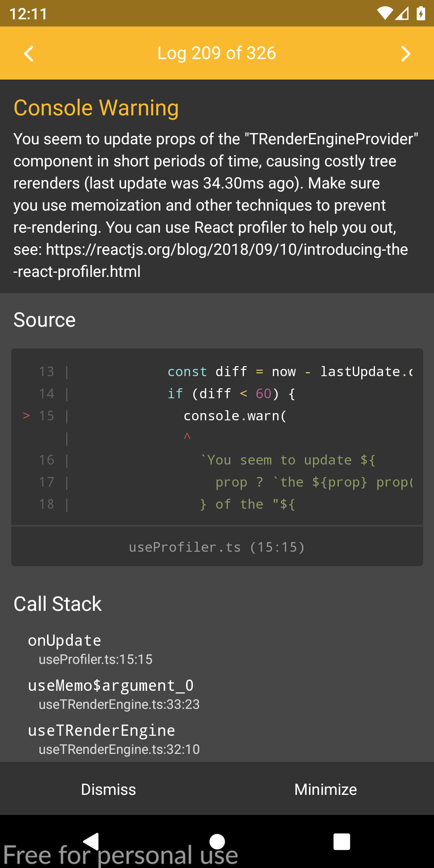
Task: Dismiss the console warning
Action: [x=108, y=789]
